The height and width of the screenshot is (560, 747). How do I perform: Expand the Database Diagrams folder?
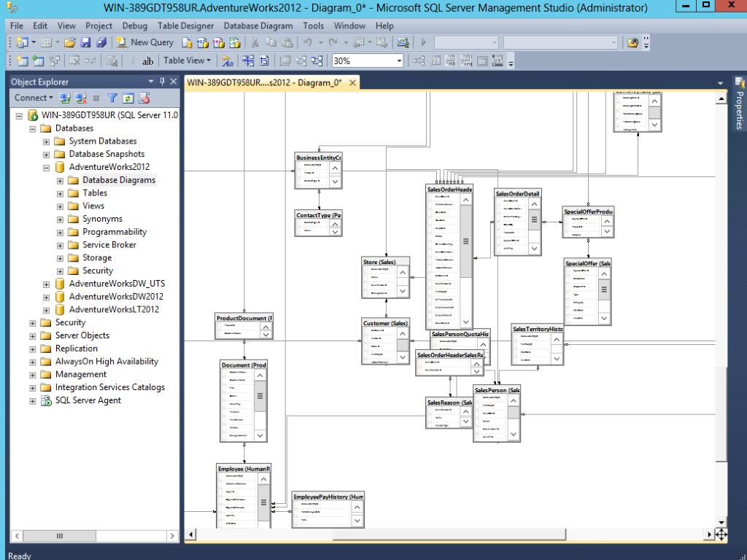[60, 181]
